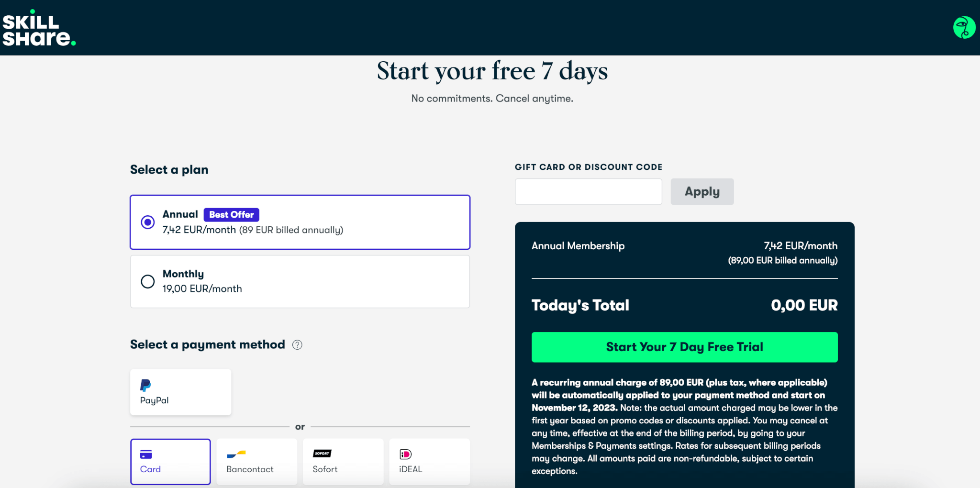
Task: Switch to the Card payment tab
Action: pos(170,462)
